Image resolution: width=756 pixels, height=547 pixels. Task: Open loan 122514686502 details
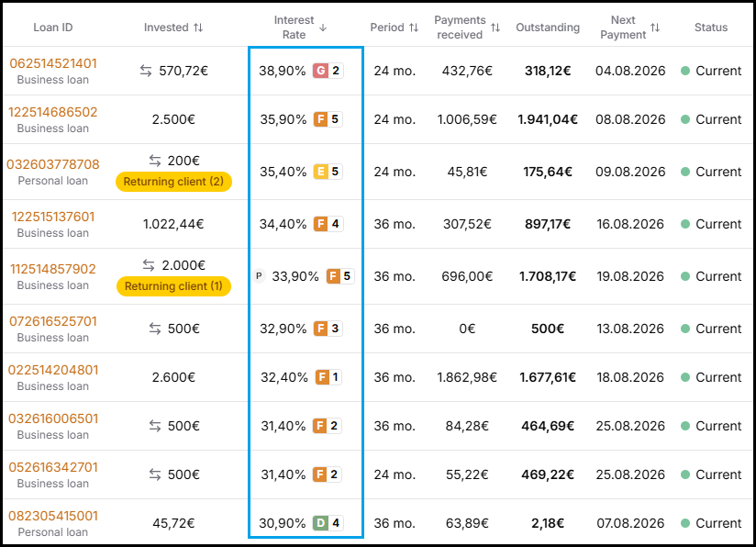53,112
